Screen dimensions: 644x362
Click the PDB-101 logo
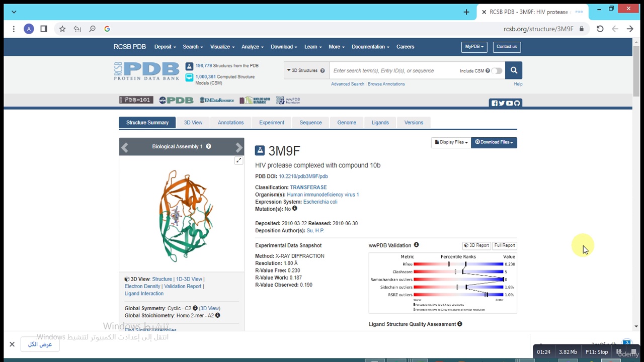pyautogui.click(x=136, y=100)
